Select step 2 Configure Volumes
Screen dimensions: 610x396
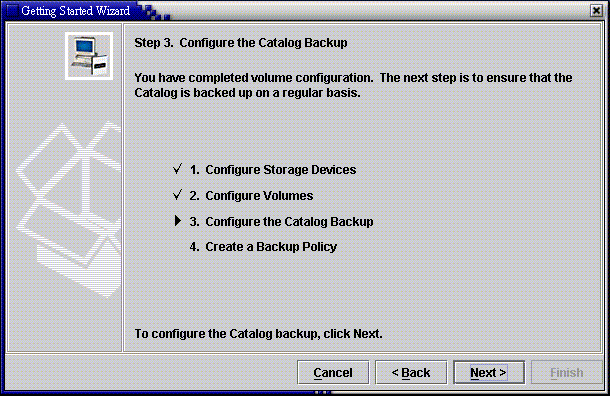tap(251, 195)
